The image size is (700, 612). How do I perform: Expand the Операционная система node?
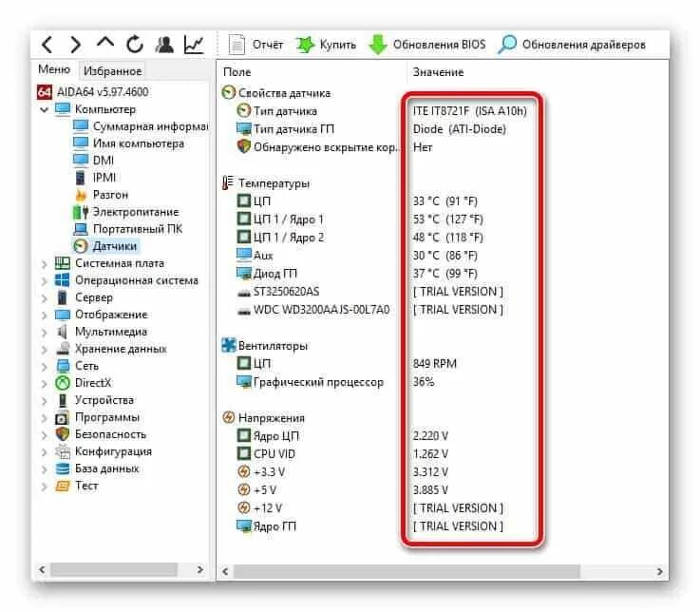coord(44,281)
